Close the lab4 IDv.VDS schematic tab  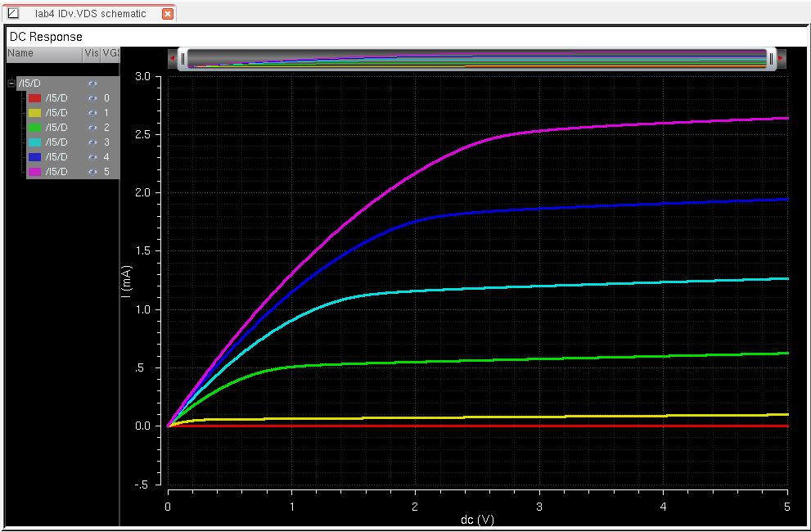tap(168, 14)
